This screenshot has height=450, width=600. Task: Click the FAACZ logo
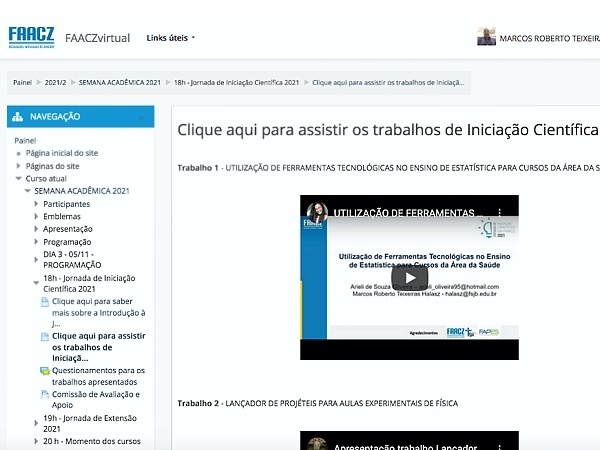click(31, 37)
